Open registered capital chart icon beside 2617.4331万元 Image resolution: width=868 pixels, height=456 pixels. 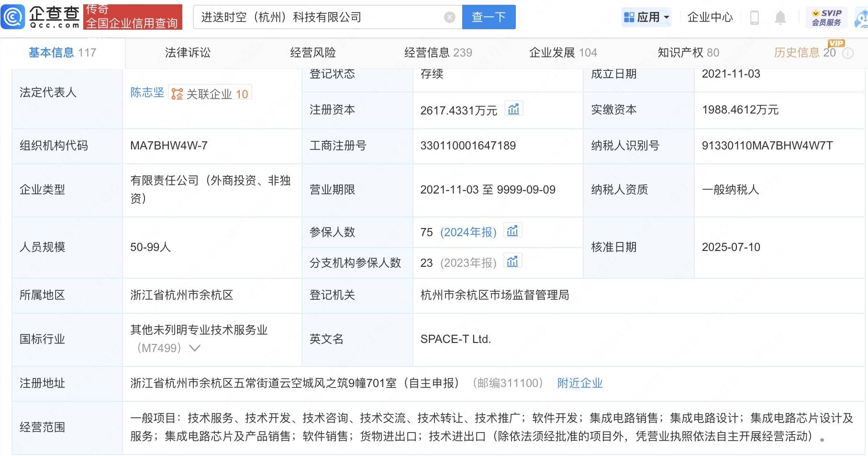click(x=514, y=109)
